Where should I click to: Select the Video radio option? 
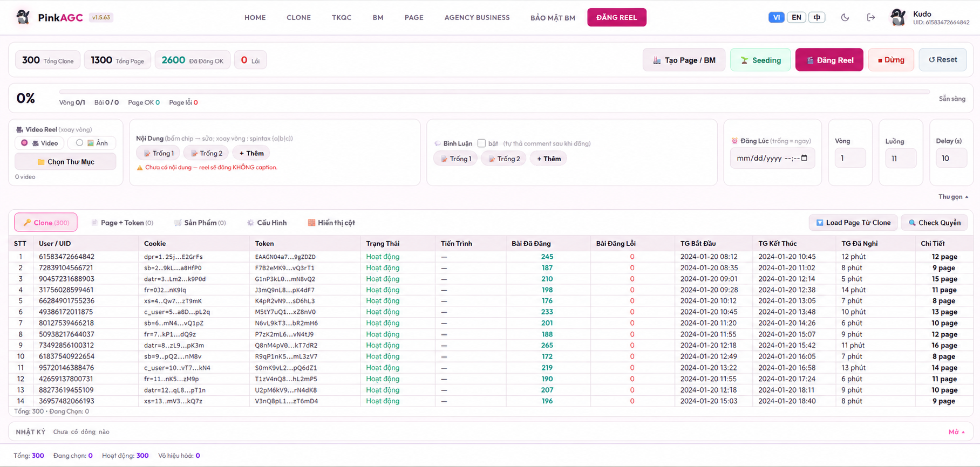tap(24, 143)
